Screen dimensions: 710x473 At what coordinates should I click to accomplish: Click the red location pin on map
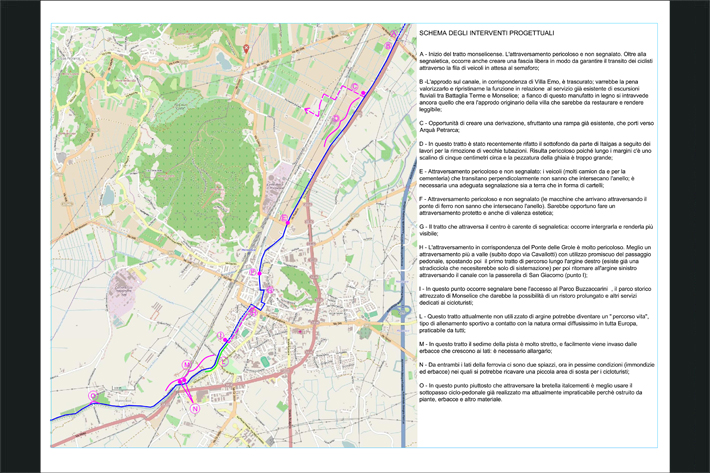tap(247, 46)
